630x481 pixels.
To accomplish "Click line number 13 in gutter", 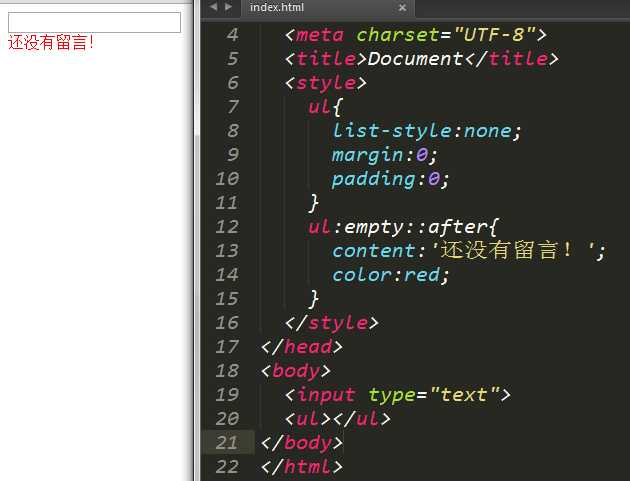I will (x=227, y=251).
